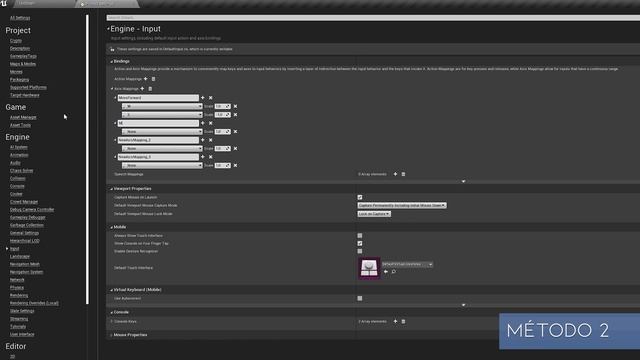Collapse the Console section header

tap(112, 312)
